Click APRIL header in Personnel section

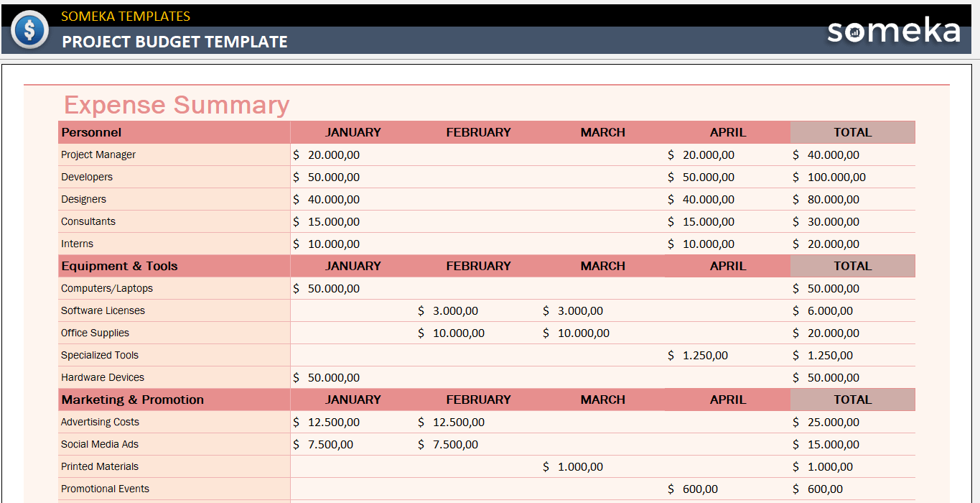click(728, 132)
